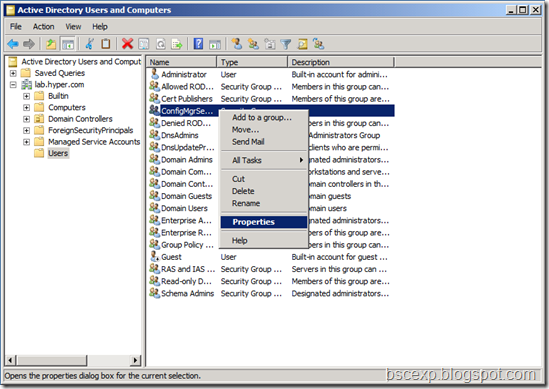Click the Schema Admins group icon
This screenshot has width=549, height=389.
[x=154, y=293]
